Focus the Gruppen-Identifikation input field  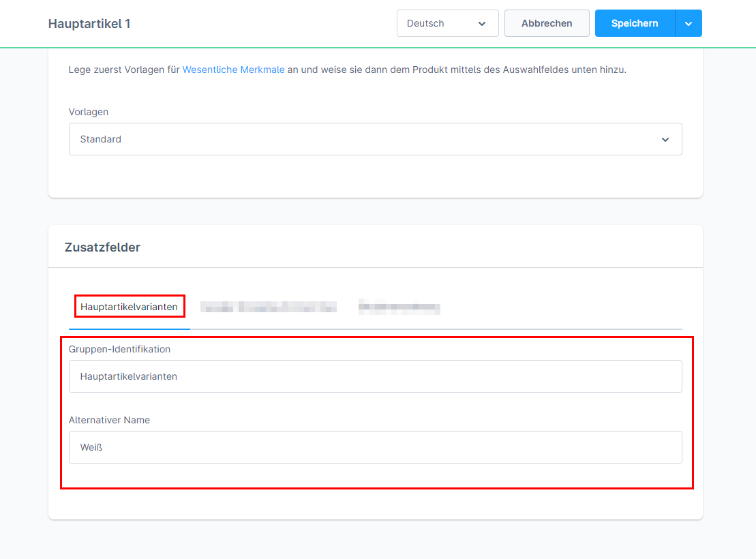click(x=375, y=376)
